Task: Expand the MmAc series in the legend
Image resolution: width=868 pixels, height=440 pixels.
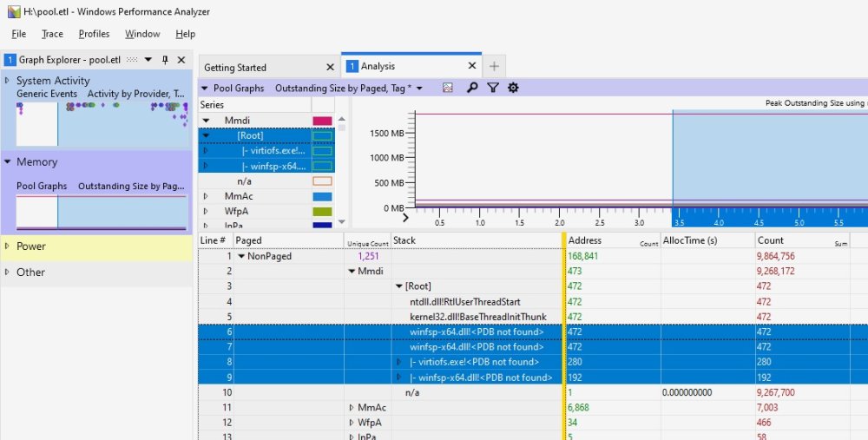Action: click(x=206, y=196)
